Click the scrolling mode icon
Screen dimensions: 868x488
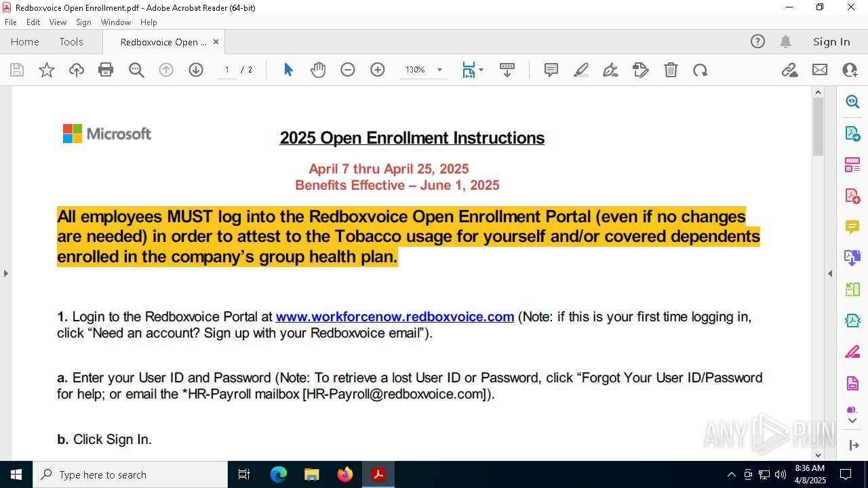(x=507, y=70)
